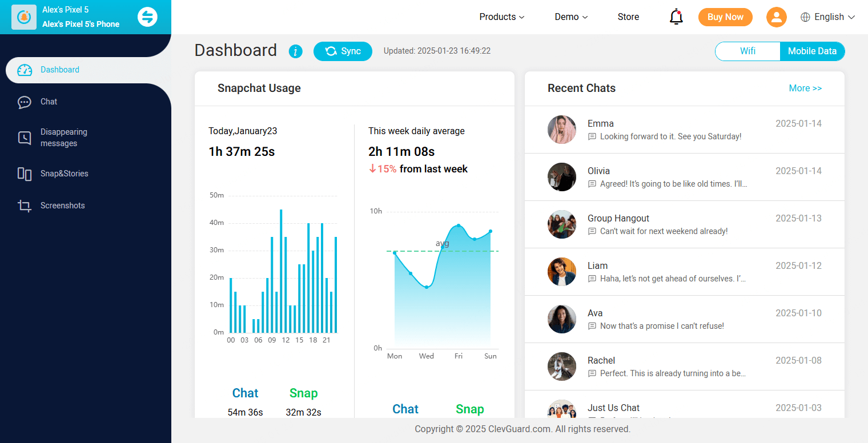This screenshot has width=868, height=443.
Task: Click Ava's message 'Now that's a promise'
Action: 662,326
